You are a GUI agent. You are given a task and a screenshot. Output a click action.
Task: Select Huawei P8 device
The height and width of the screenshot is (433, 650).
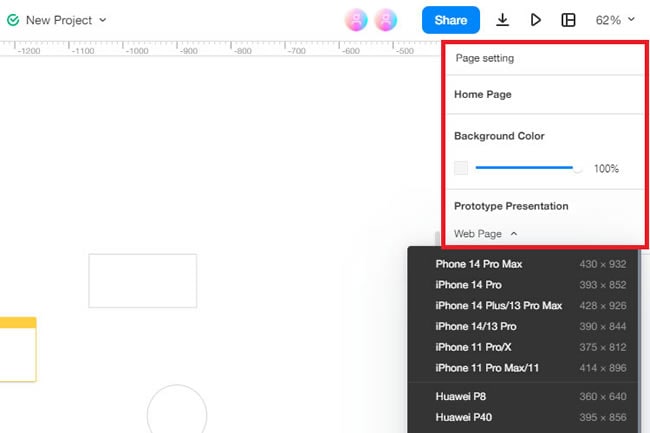523,396
